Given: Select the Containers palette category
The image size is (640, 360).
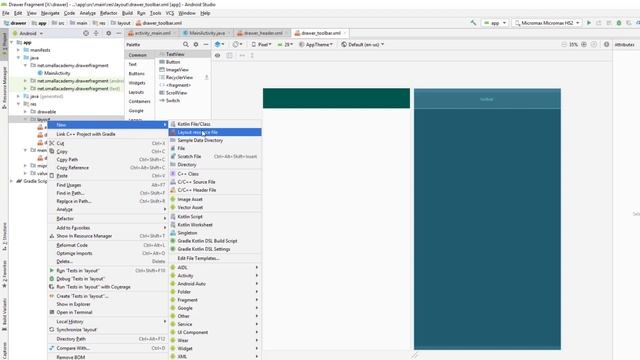Looking at the screenshot, I should click(x=139, y=102).
